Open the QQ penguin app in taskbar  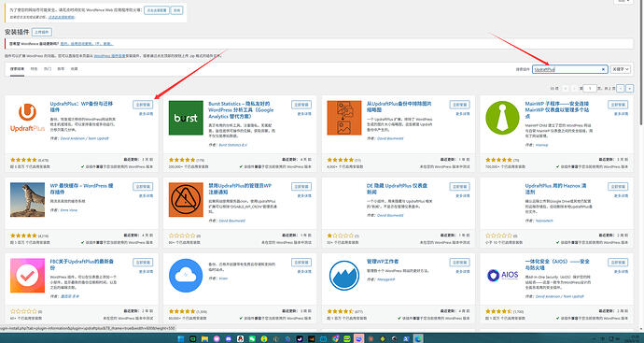[x=240, y=339]
